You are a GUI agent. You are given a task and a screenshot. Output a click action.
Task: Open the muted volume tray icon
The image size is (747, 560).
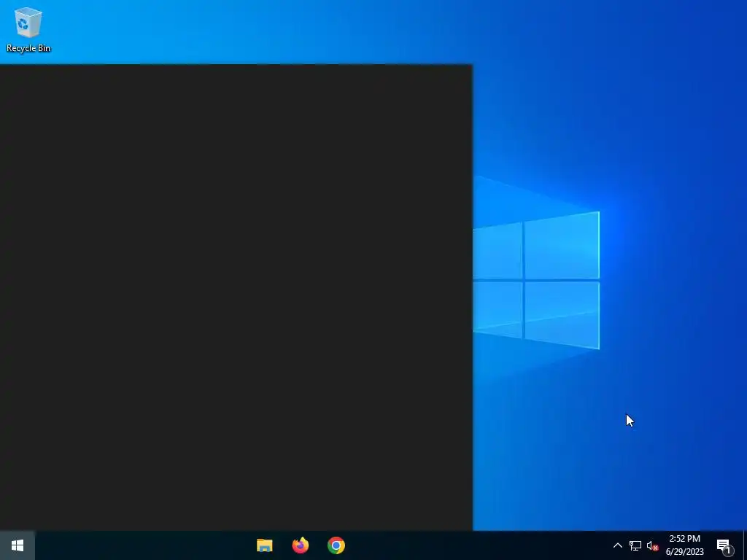point(652,545)
